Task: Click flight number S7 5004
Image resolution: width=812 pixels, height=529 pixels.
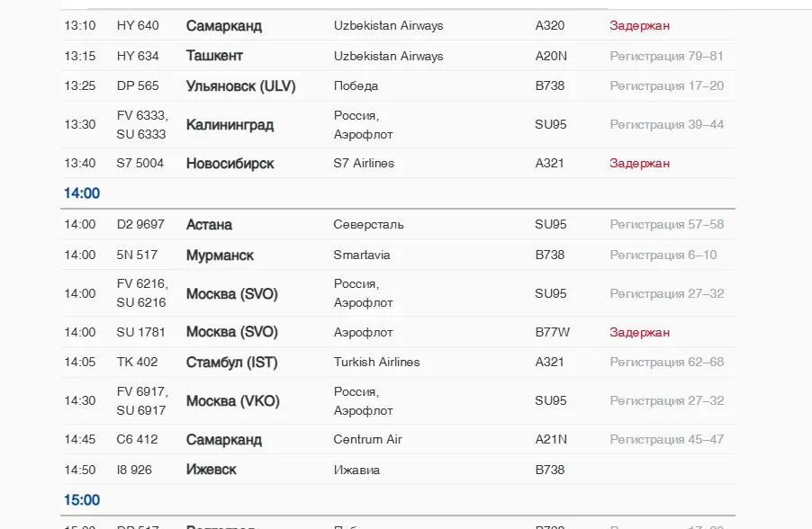Action: click(140, 164)
